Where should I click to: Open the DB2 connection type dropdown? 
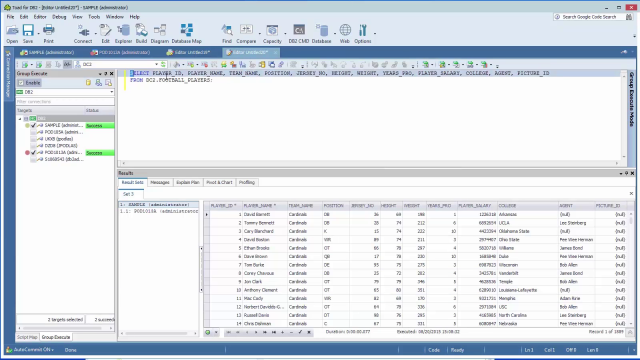coord(111,92)
